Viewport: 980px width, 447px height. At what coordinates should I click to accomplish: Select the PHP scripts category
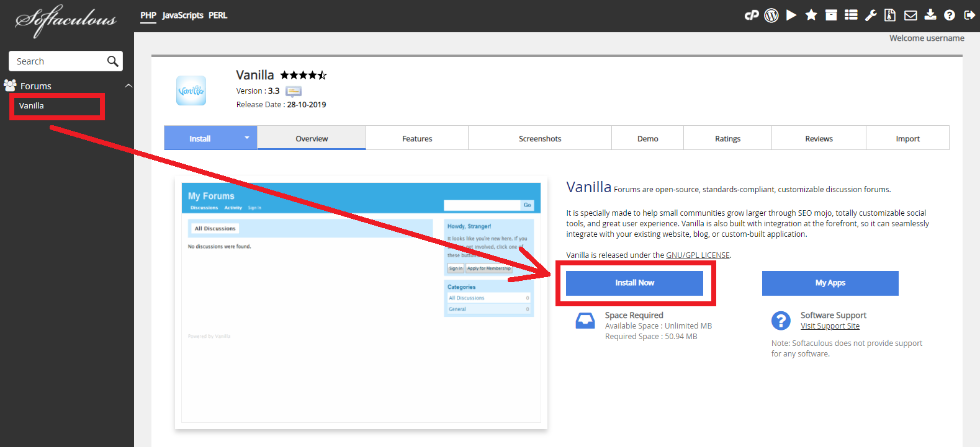[x=148, y=15]
